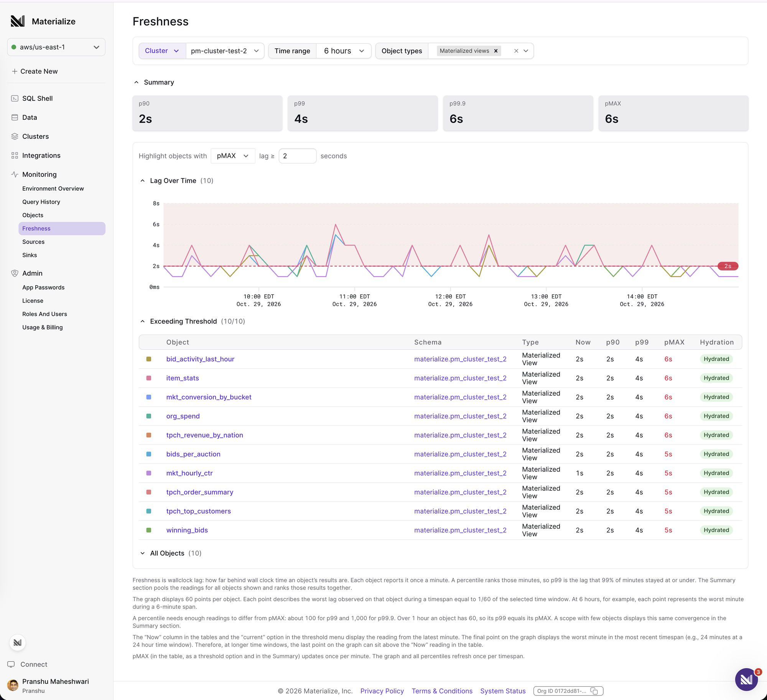Open the Data section icon
Image resolution: width=767 pixels, height=700 pixels.
pyautogui.click(x=15, y=117)
